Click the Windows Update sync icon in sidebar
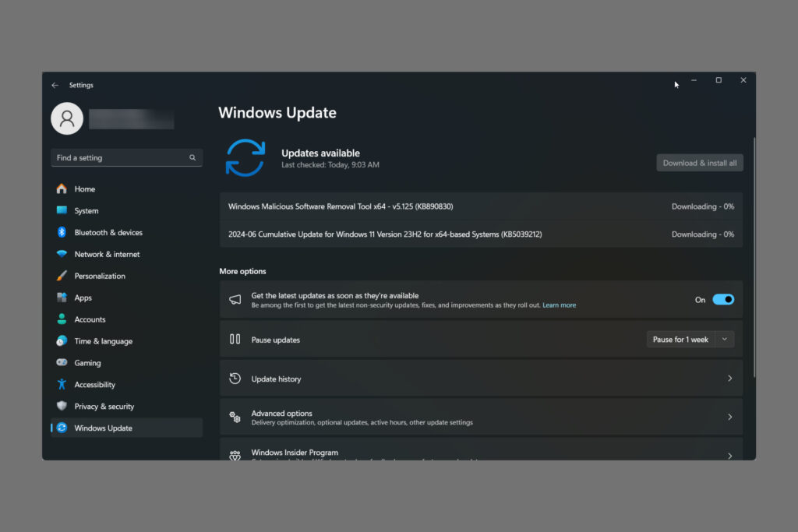This screenshot has width=798, height=532. (x=62, y=428)
